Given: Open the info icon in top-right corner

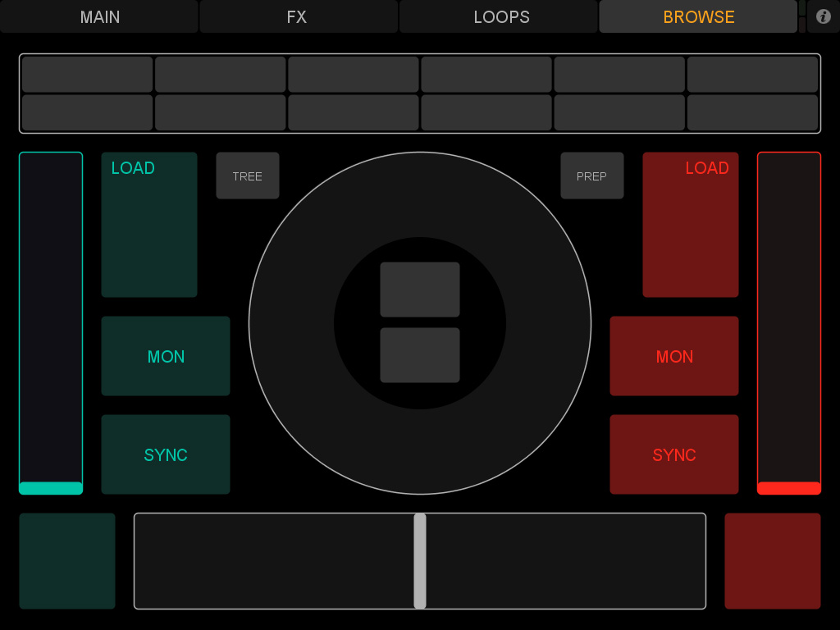Looking at the screenshot, I should point(824,16).
